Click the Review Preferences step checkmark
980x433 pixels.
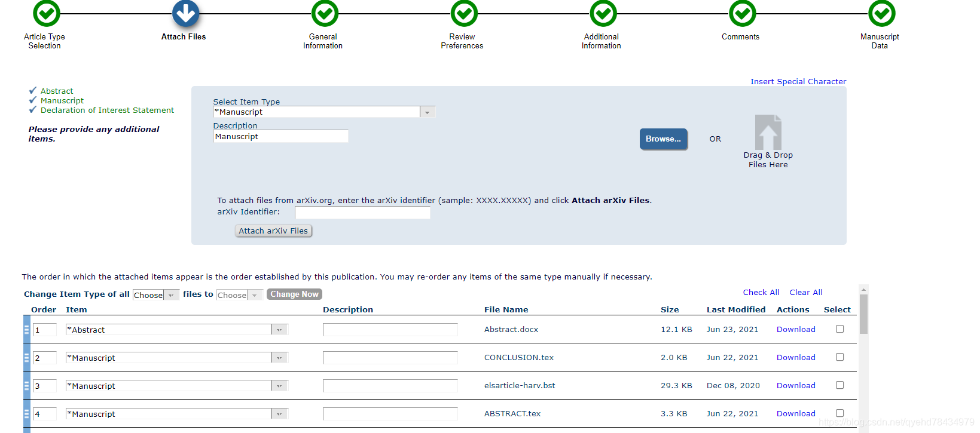(464, 13)
